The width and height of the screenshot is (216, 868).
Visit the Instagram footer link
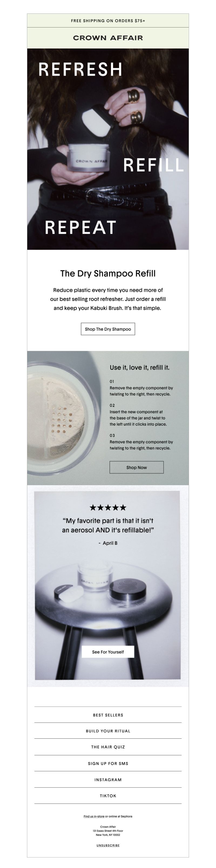pyautogui.click(x=108, y=780)
